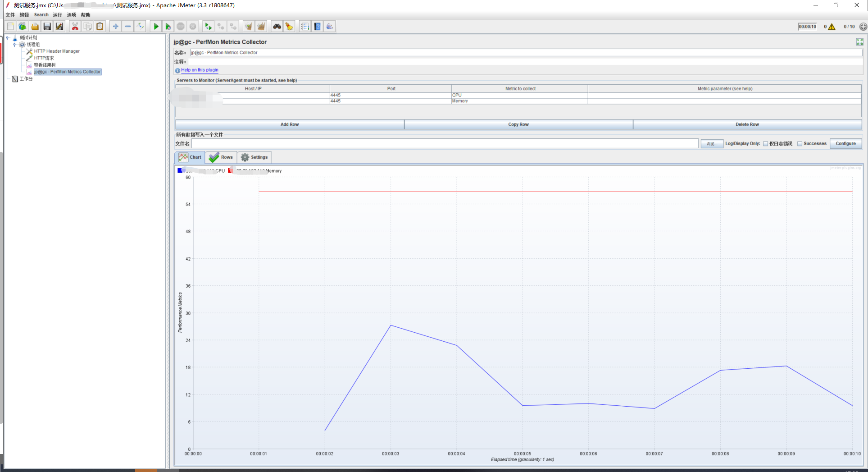Viewport: 868px width, 472px height.
Task: Open function helper list icon
Action: [305, 27]
